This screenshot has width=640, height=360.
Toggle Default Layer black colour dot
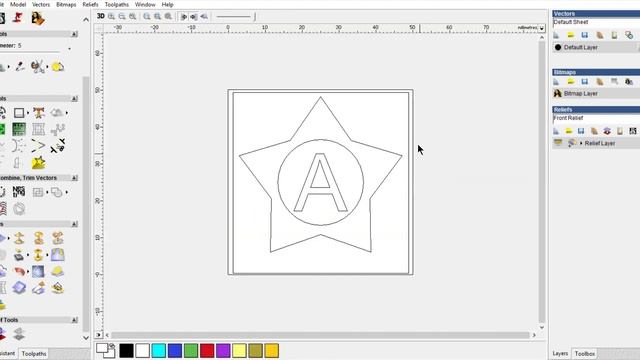[x=558, y=47]
